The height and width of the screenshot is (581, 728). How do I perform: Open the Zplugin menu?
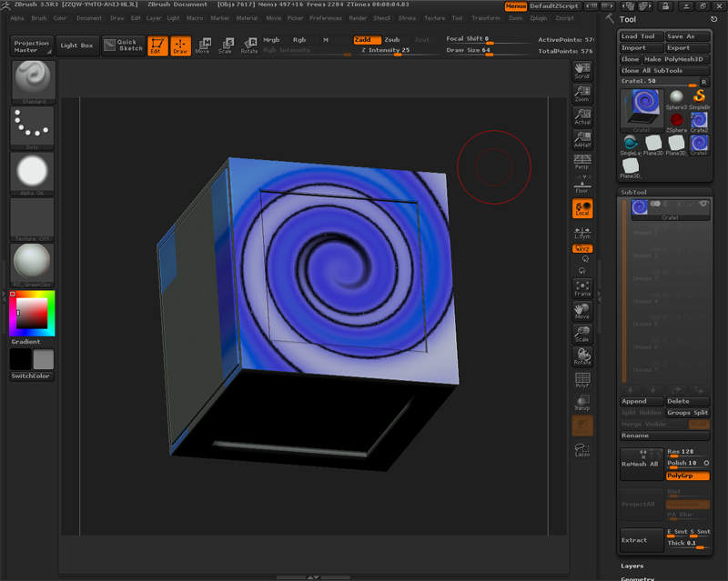click(x=541, y=18)
